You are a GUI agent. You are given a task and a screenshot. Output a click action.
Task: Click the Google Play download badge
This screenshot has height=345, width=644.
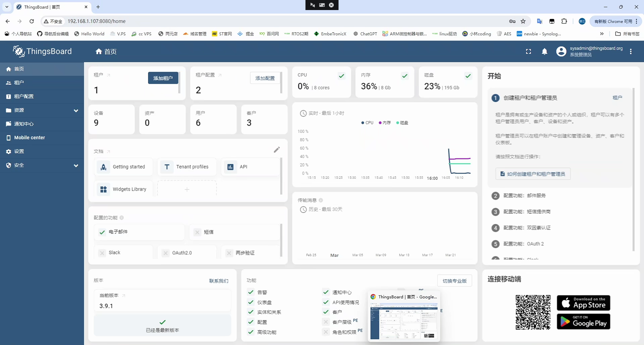click(583, 321)
